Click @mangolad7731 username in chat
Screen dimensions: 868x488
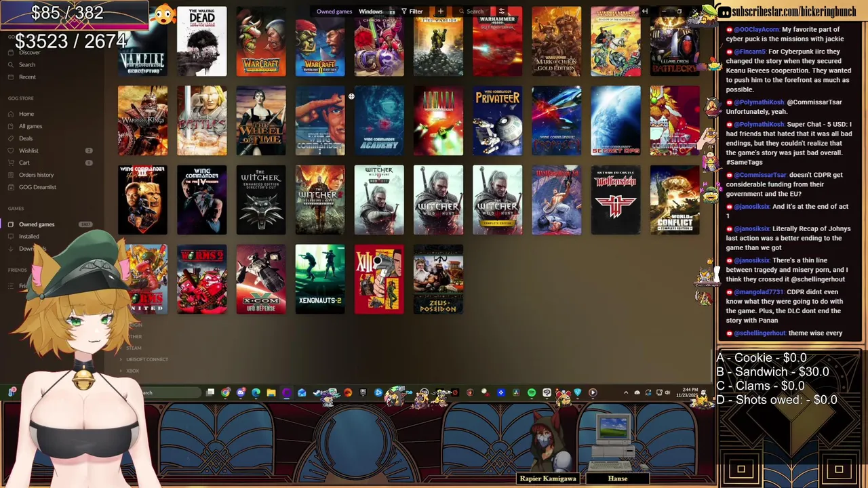(x=758, y=292)
